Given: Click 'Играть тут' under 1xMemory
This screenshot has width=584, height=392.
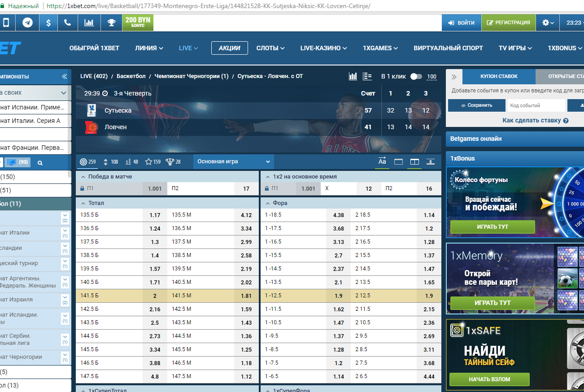Looking at the screenshot, I should (492, 303).
